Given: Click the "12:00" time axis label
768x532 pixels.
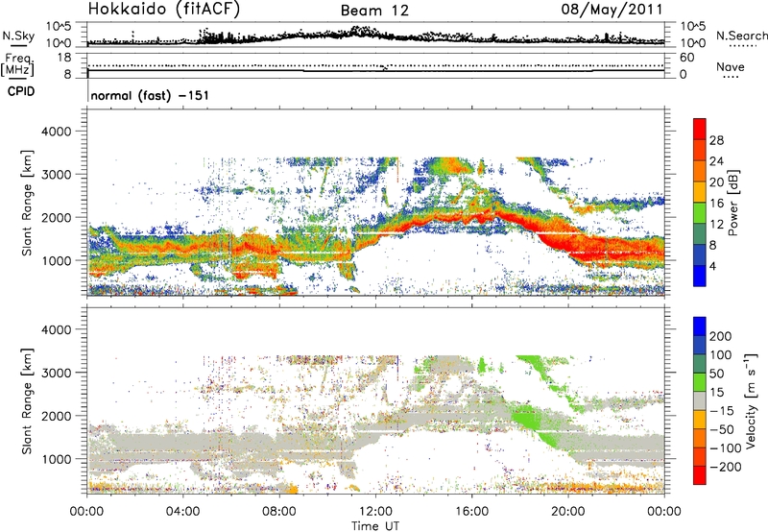Looking at the screenshot, I should click(375, 512).
